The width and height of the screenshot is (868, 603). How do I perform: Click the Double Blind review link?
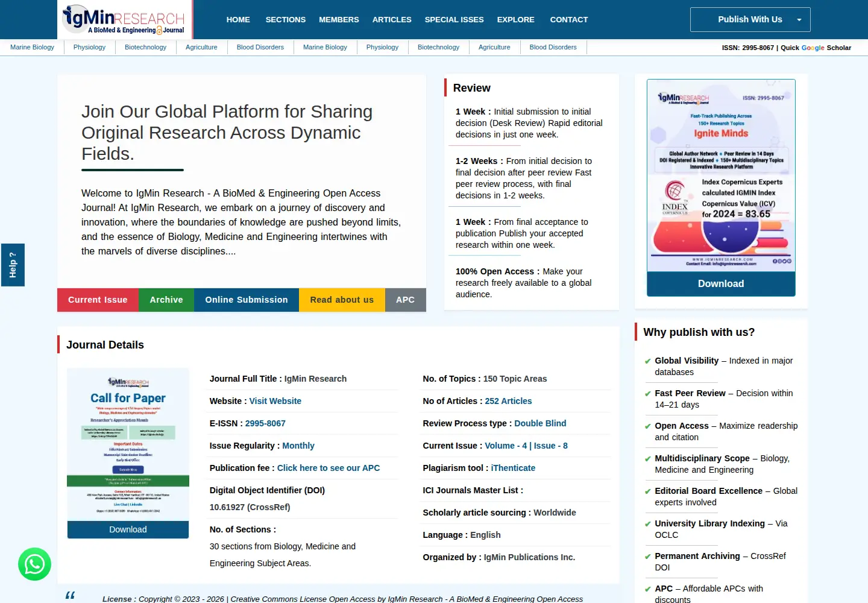(540, 423)
